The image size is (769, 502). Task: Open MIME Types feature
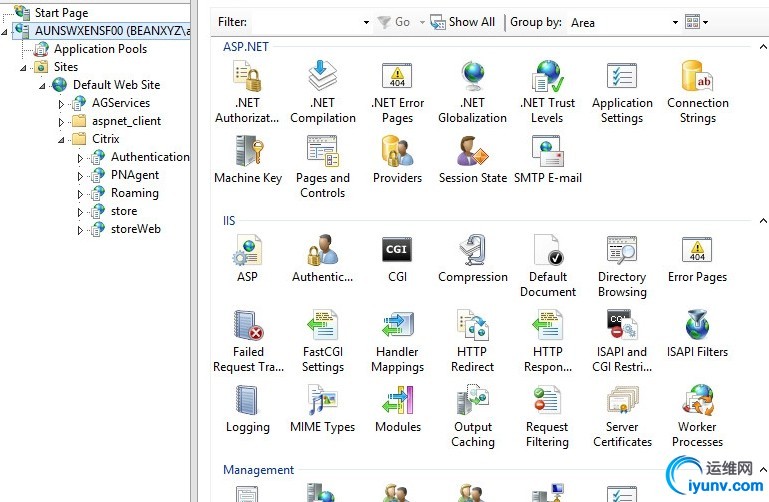point(322,408)
